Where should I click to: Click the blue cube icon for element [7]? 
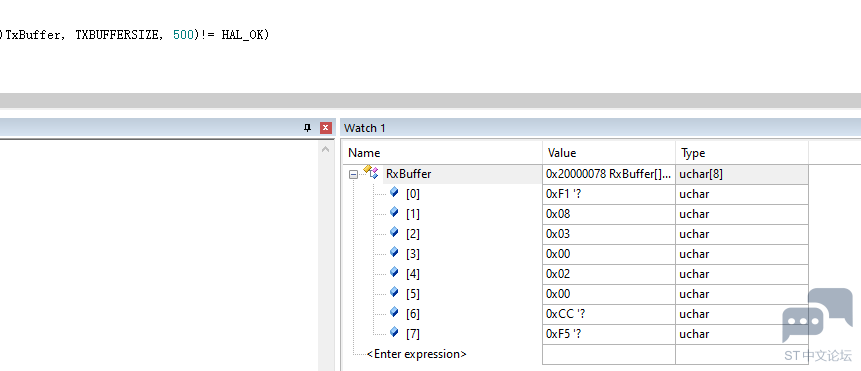pyautogui.click(x=394, y=332)
